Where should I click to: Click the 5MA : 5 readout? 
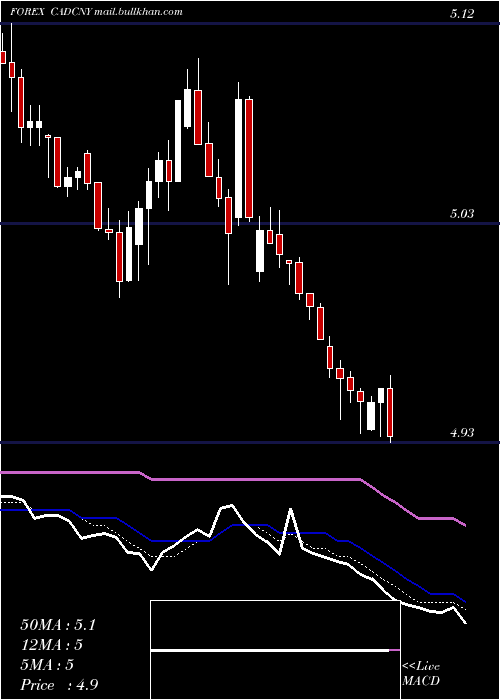tap(47, 665)
